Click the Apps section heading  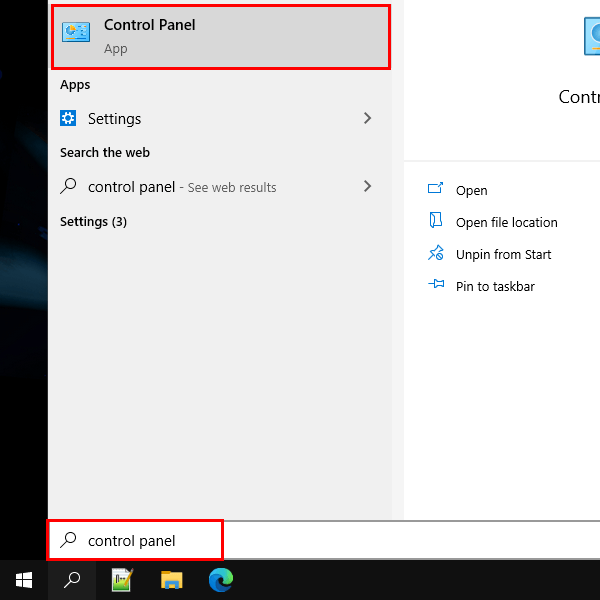coord(75,85)
